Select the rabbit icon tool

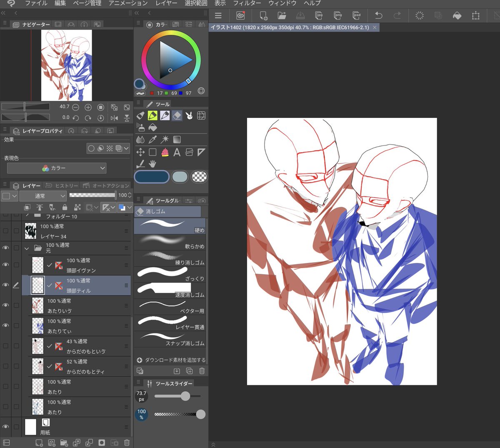click(189, 115)
